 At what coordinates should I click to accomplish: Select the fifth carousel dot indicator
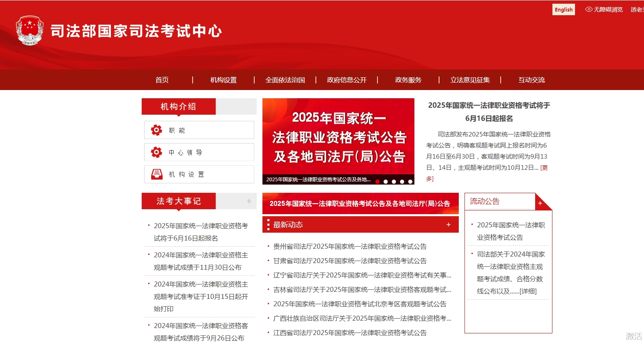410,182
